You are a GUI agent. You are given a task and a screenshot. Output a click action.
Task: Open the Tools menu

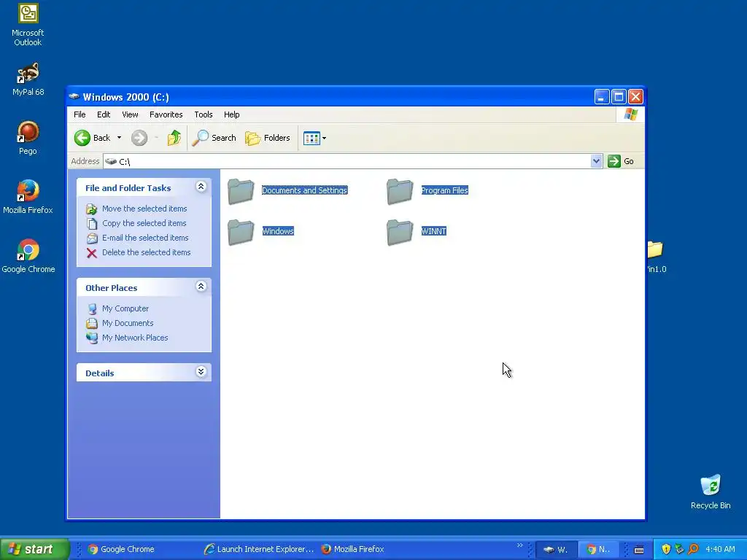pyautogui.click(x=204, y=114)
